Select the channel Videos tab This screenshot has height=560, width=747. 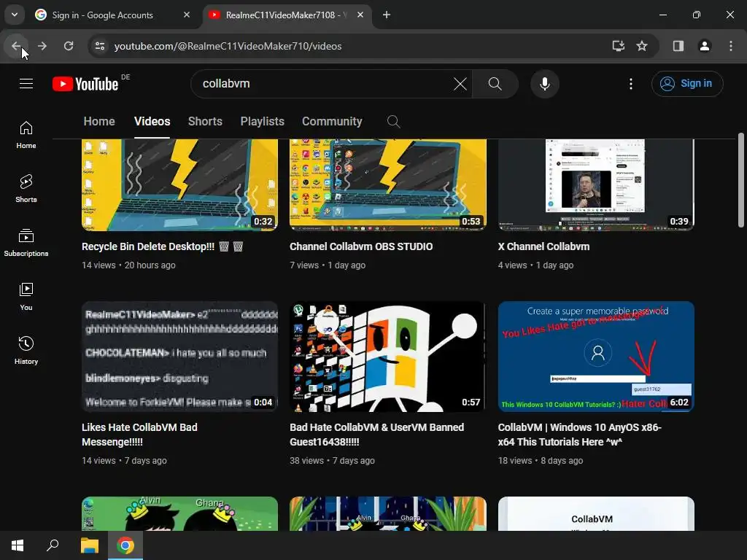click(152, 122)
